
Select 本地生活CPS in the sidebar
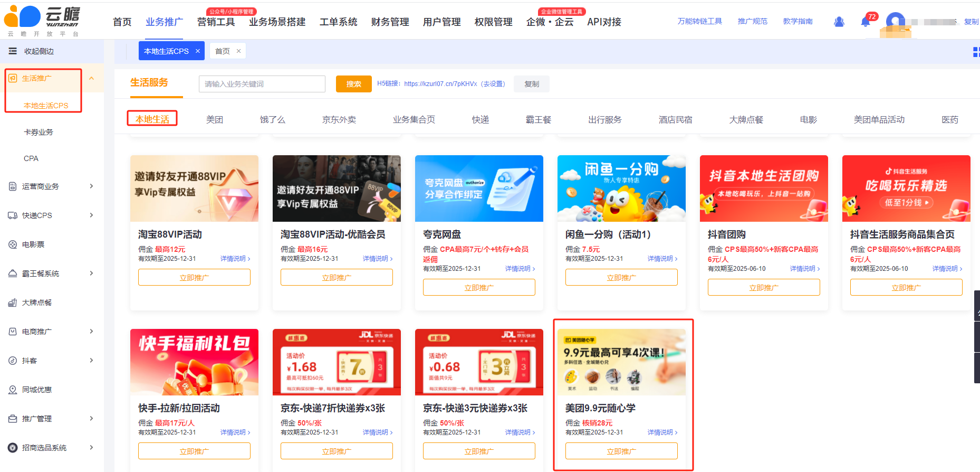(x=46, y=106)
